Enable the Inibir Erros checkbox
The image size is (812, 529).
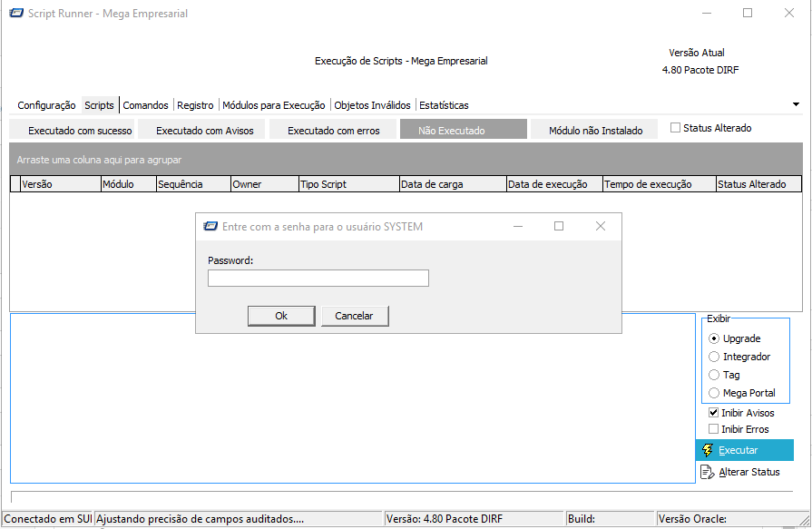(x=714, y=429)
